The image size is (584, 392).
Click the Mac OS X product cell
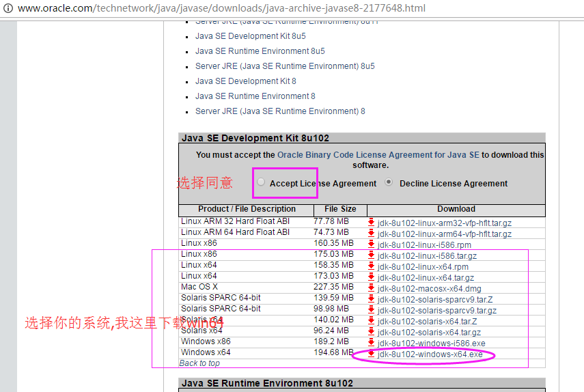pyautogui.click(x=199, y=287)
